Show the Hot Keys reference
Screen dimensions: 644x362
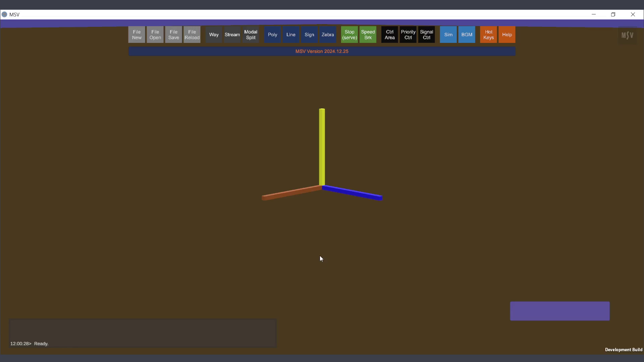489,35
